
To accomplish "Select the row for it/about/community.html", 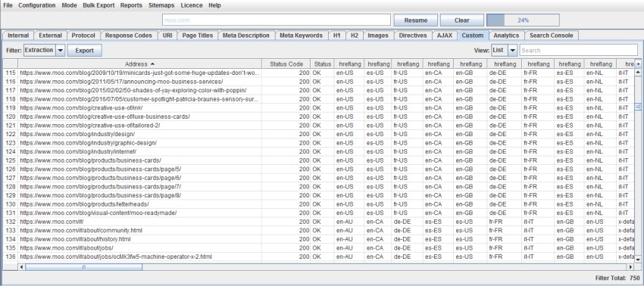I will click(x=319, y=230).
